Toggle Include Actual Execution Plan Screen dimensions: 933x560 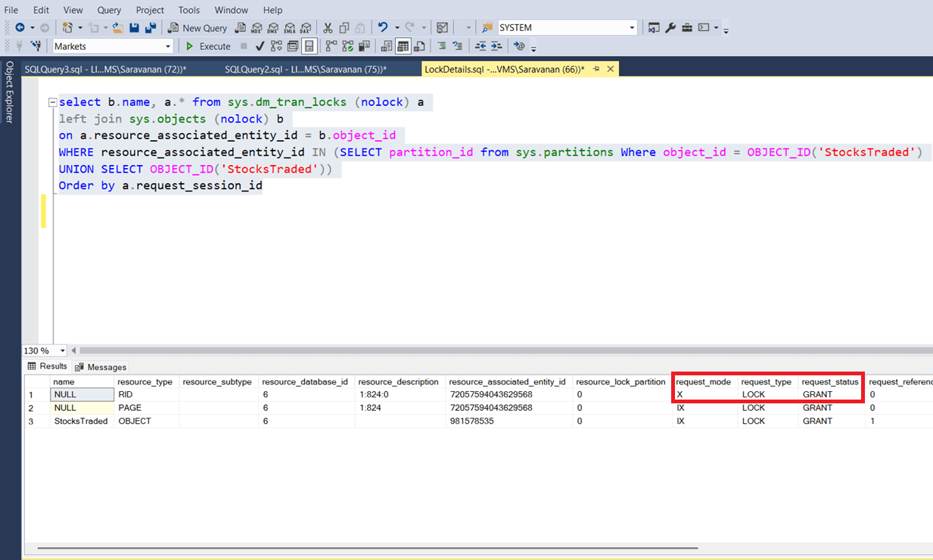331,46
